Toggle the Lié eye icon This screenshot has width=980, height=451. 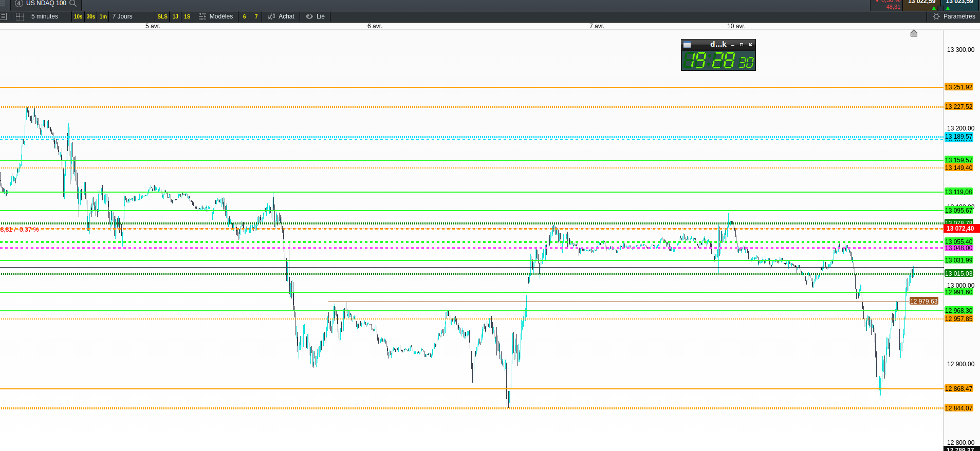click(x=309, y=16)
